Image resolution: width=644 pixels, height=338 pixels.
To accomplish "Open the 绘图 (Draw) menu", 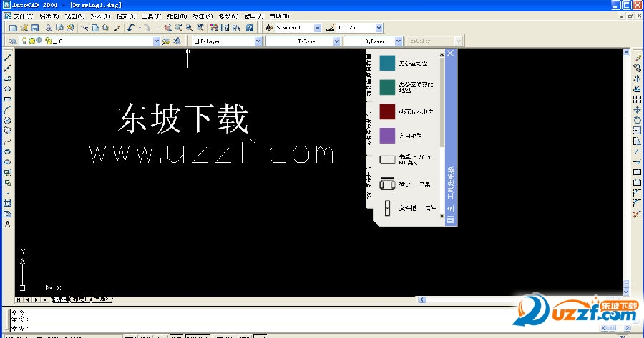I will 177,16.
